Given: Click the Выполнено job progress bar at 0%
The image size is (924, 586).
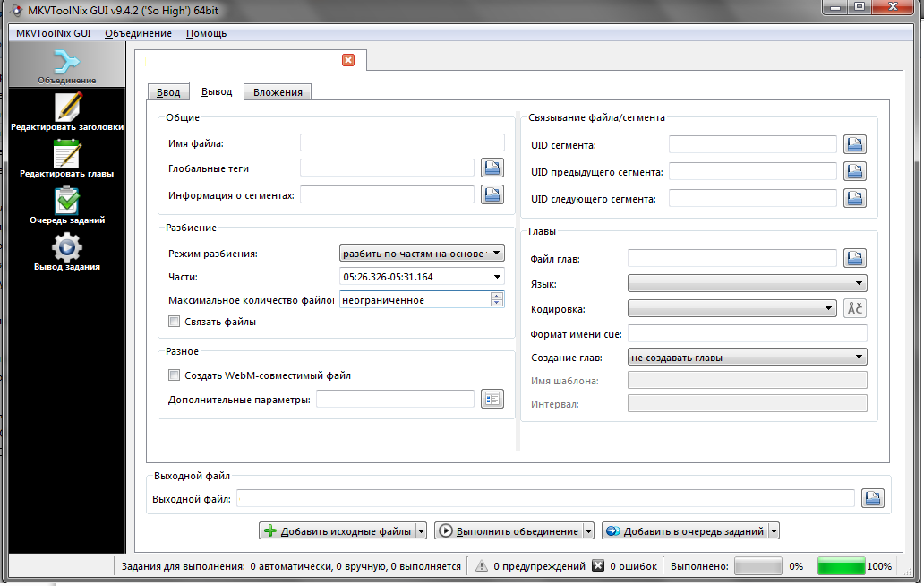Looking at the screenshot, I should point(758,566).
